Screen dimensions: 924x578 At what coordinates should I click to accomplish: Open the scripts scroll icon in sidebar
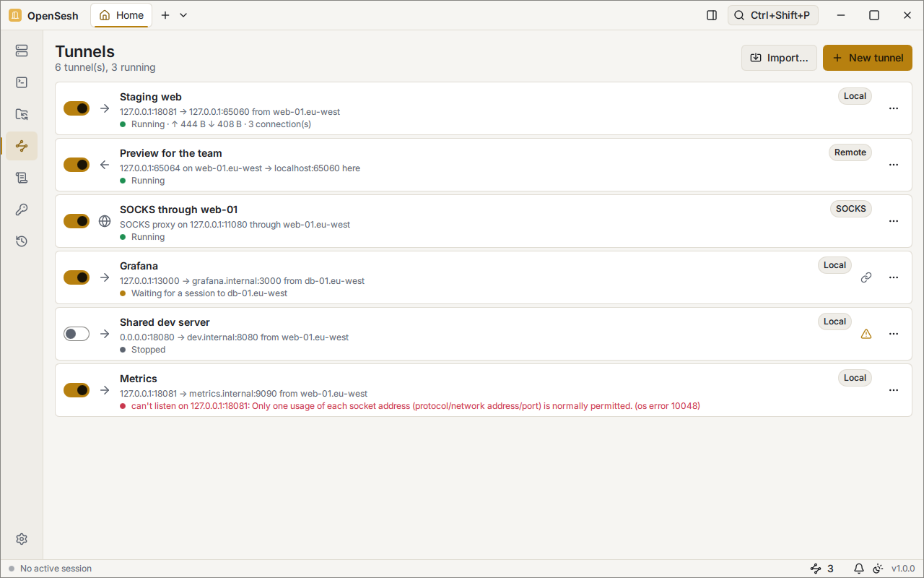22,178
